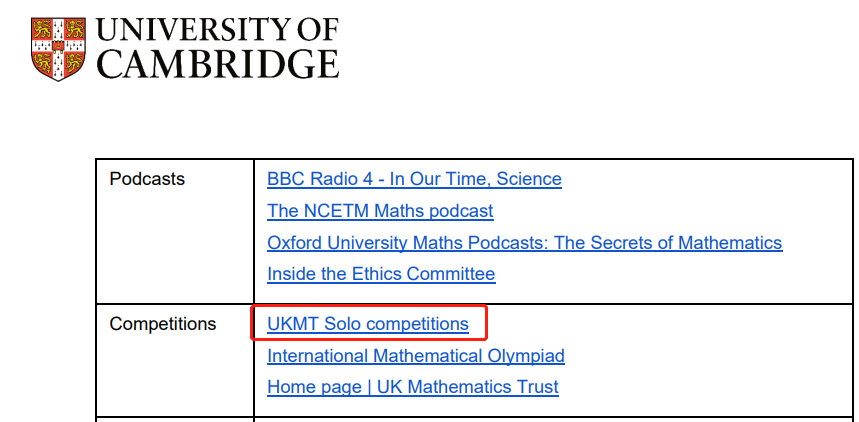Open BBC Radio 4 In Our Time link
Image resolution: width=859 pixels, height=422 pixels.
click(x=414, y=179)
